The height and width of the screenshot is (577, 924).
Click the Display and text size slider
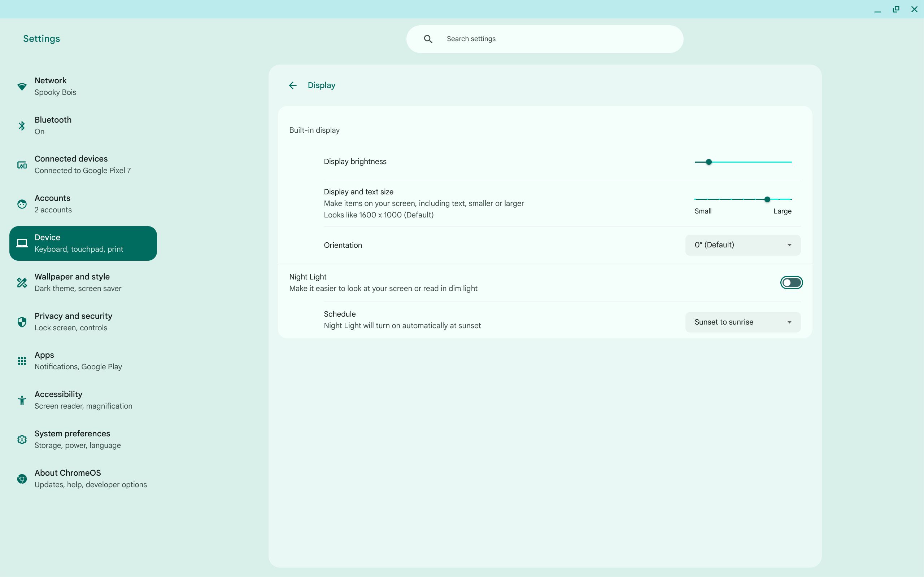click(x=743, y=199)
